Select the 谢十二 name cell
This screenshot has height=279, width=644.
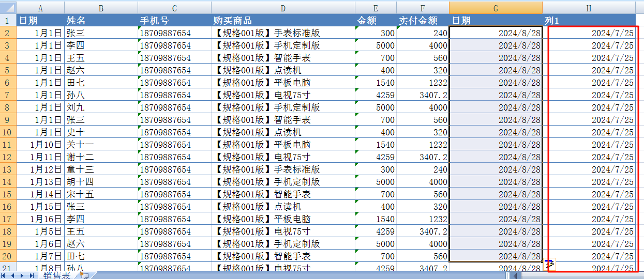101,157
